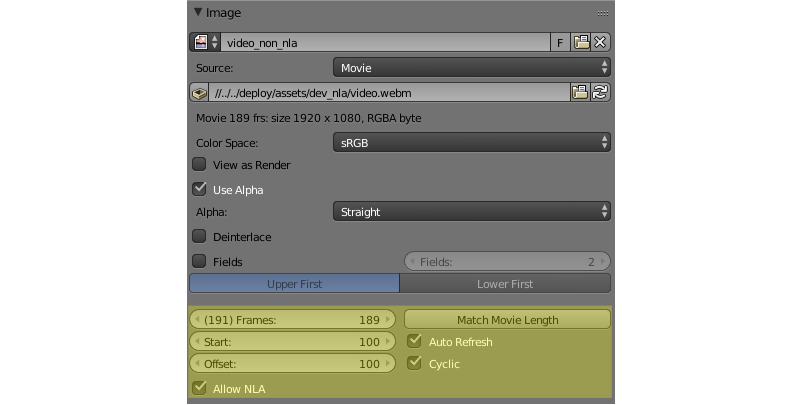Decrease Offset with left arrow
800x405 pixels.
click(197, 363)
